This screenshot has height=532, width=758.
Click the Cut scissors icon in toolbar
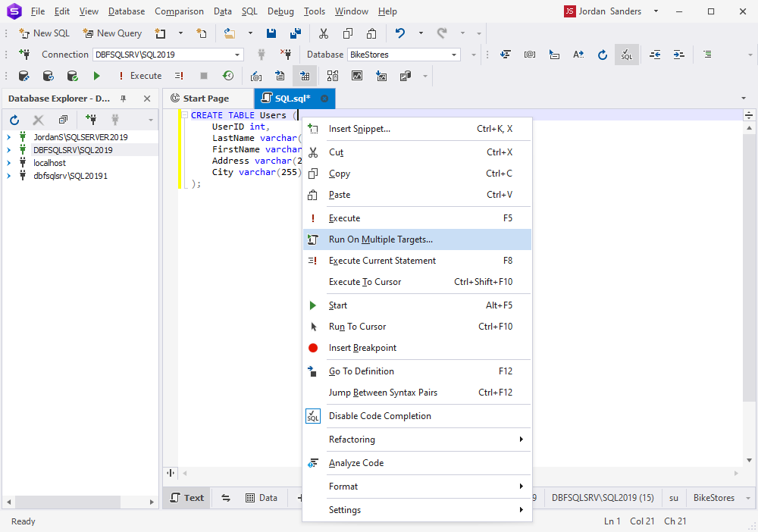click(324, 33)
